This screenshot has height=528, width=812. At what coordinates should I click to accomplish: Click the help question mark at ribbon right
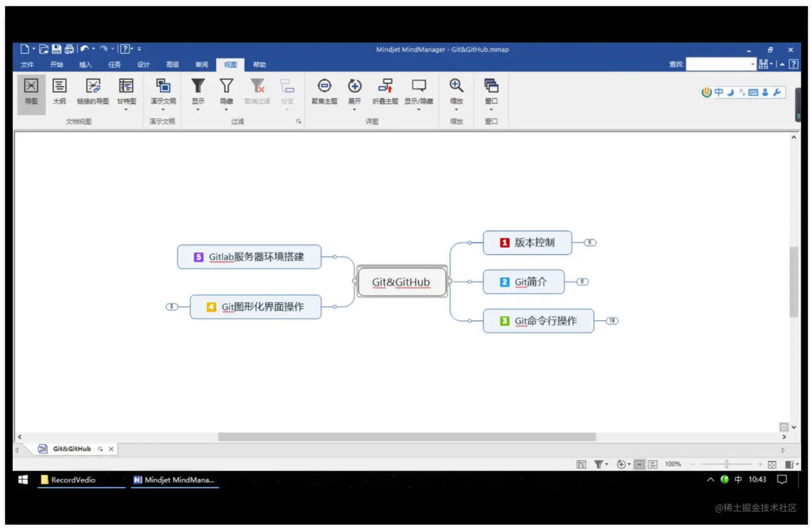pos(794,64)
